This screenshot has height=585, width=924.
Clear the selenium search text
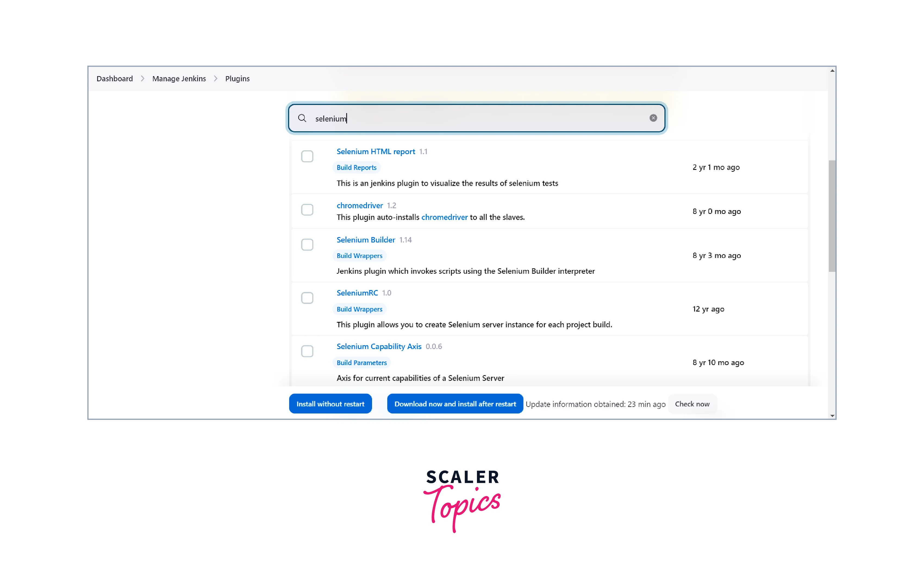(653, 118)
